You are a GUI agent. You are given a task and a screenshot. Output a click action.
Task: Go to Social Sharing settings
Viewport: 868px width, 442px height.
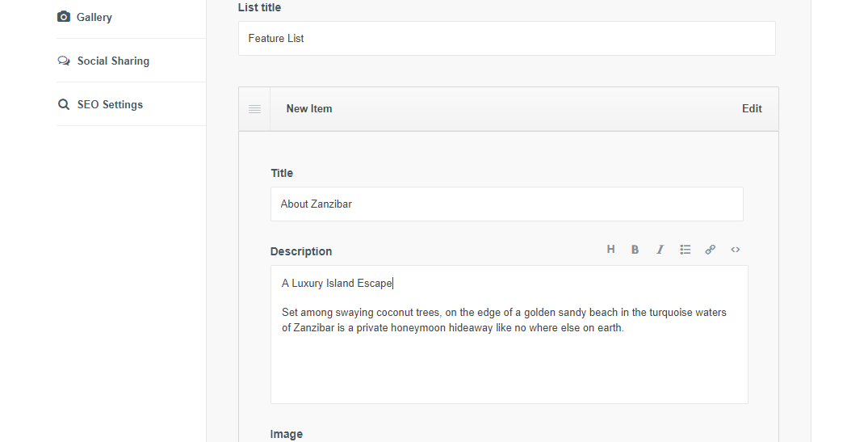(113, 61)
